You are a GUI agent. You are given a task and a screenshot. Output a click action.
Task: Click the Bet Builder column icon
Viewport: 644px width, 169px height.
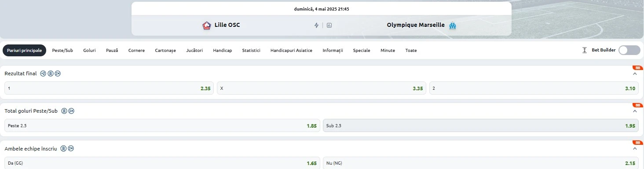tap(585, 50)
